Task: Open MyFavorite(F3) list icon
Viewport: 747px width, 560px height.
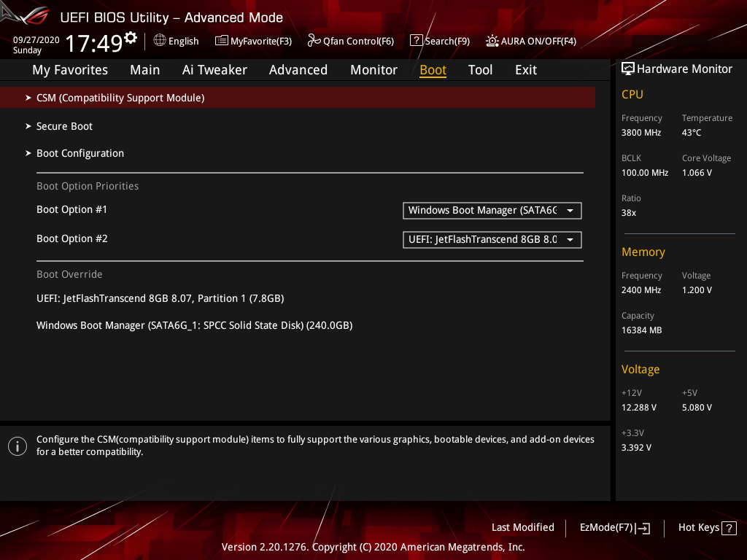Action: pos(221,41)
